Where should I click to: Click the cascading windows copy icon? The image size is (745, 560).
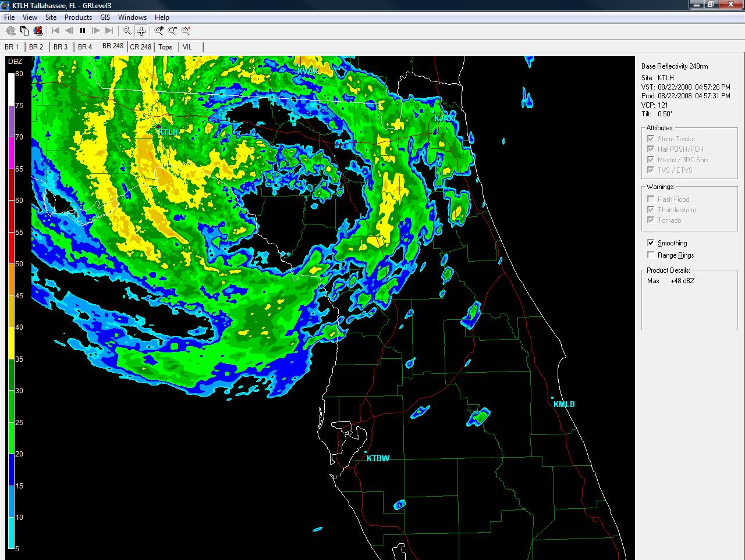[24, 31]
